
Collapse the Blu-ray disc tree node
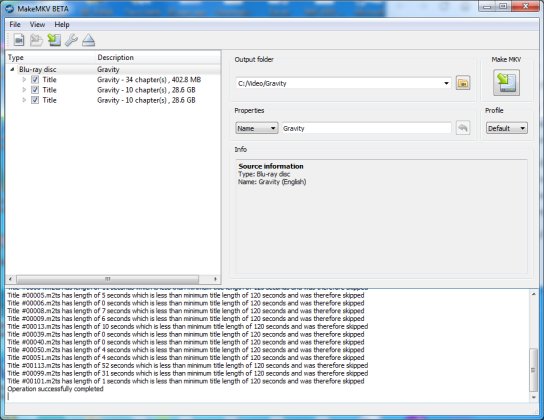(12, 69)
